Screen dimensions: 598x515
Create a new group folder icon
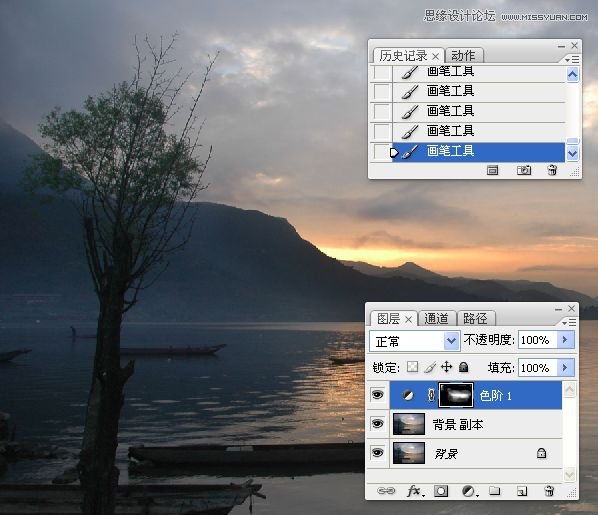coord(495,491)
